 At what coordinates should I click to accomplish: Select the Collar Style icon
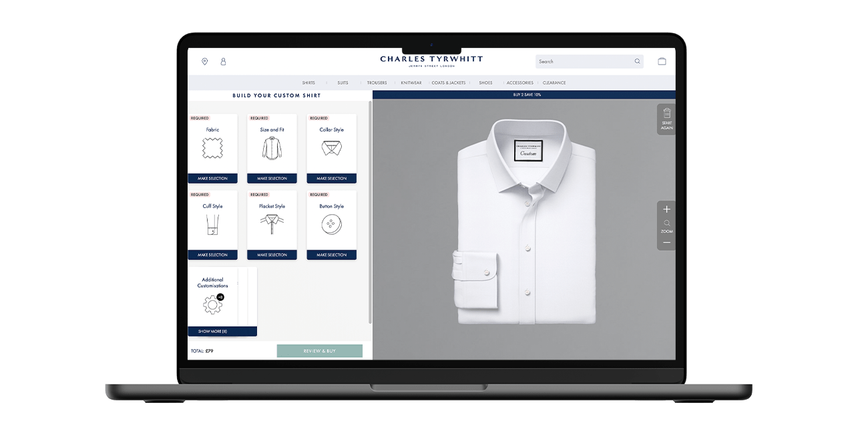click(331, 148)
